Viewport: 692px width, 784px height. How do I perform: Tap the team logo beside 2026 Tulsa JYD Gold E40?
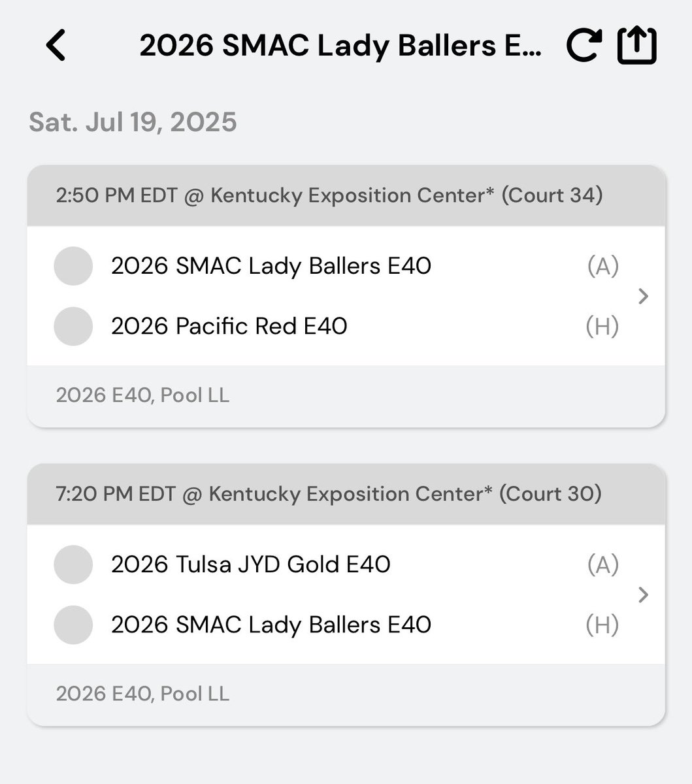[x=73, y=564]
